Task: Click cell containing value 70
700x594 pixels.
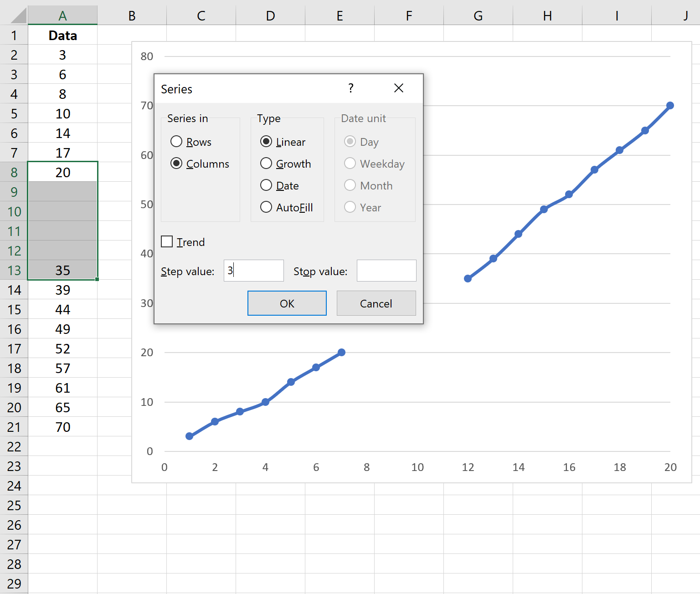Action: tap(63, 427)
